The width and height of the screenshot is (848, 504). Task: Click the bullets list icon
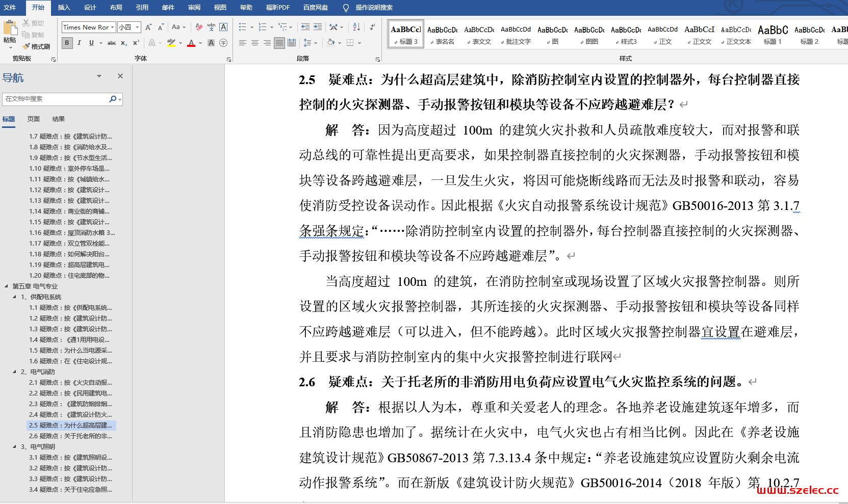pyautogui.click(x=243, y=27)
